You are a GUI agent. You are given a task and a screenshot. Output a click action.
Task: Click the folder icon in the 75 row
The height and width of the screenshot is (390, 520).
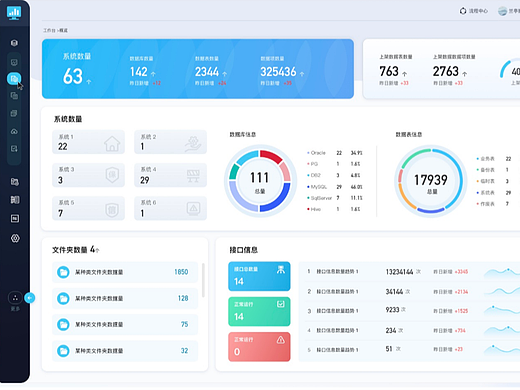pyautogui.click(x=63, y=324)
